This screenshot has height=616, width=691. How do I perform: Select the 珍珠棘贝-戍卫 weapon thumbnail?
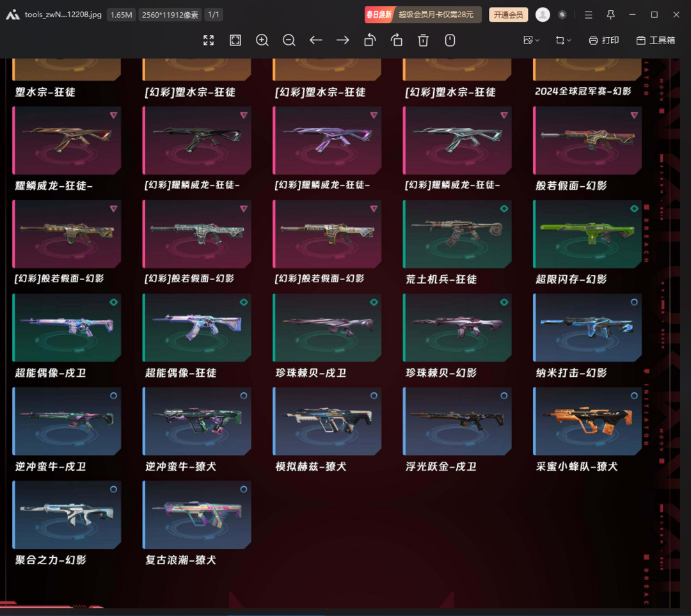pos(327,328)
